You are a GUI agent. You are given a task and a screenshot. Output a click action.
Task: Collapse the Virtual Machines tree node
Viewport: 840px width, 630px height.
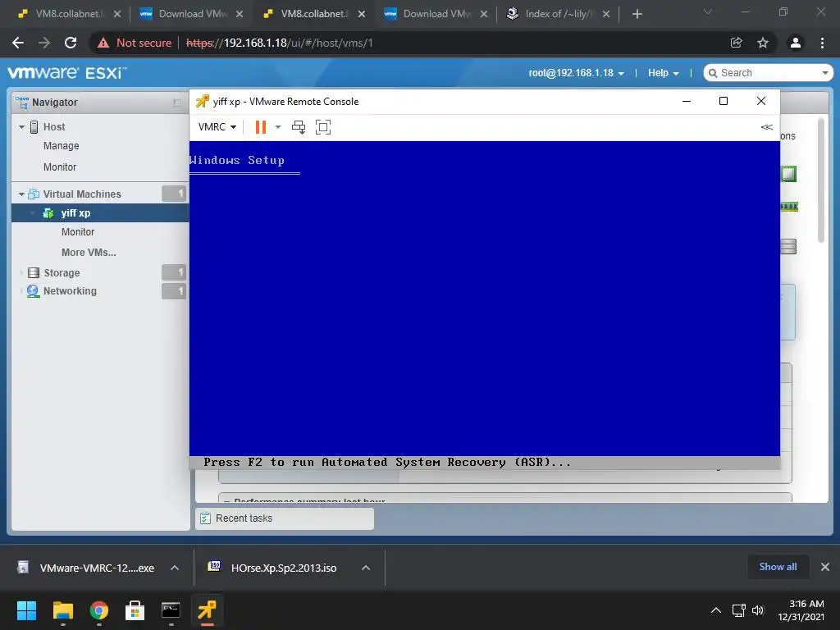[x=21, y=194]
